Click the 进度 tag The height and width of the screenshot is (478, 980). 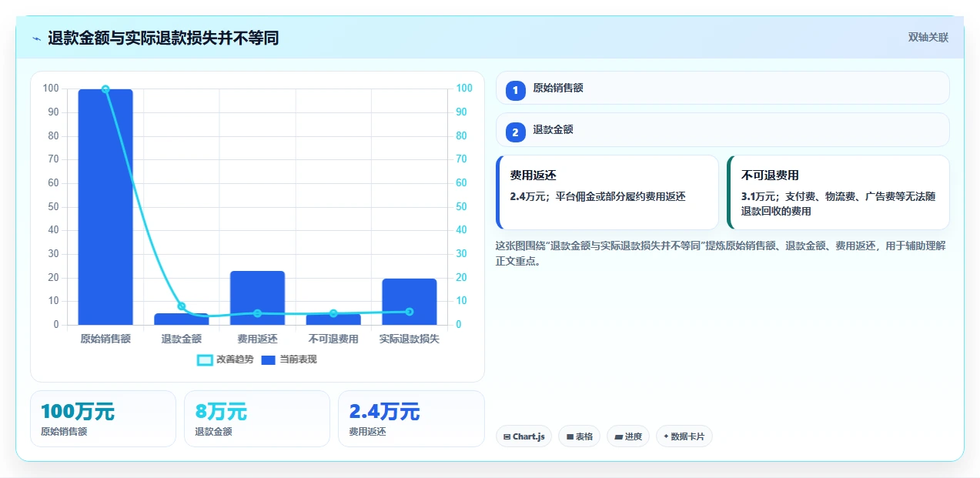point(628,436)
